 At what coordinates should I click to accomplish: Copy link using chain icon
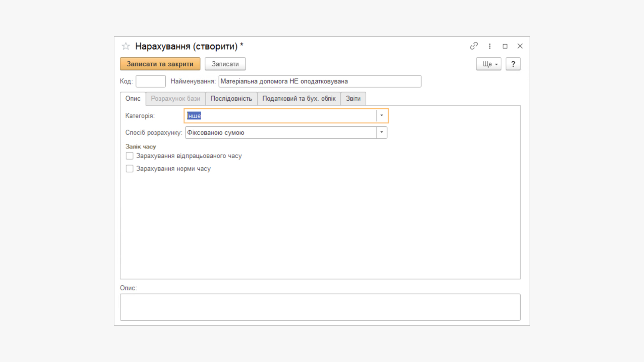(x=474, y=46)
